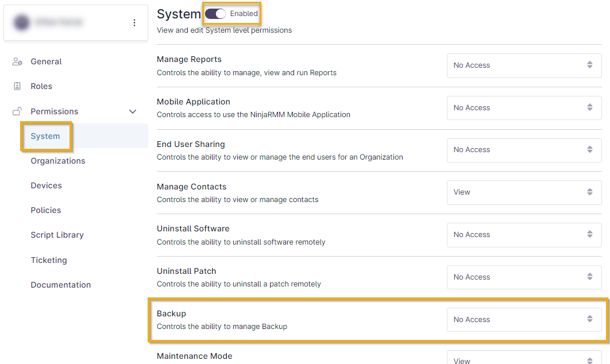Image resolution: width=610 pixels, height=364 pixels.
Task: Open the Policies permissions page
Action: click(x=46, y=210)
